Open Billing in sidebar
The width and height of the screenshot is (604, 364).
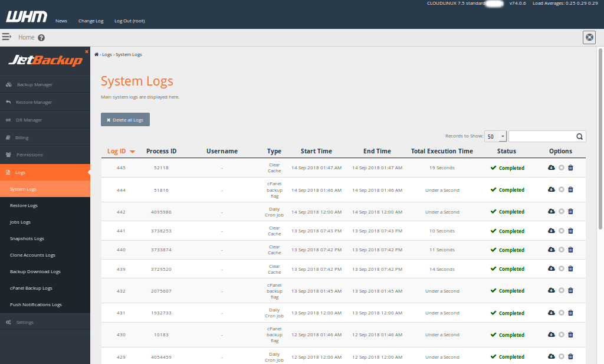pos(45,137)
